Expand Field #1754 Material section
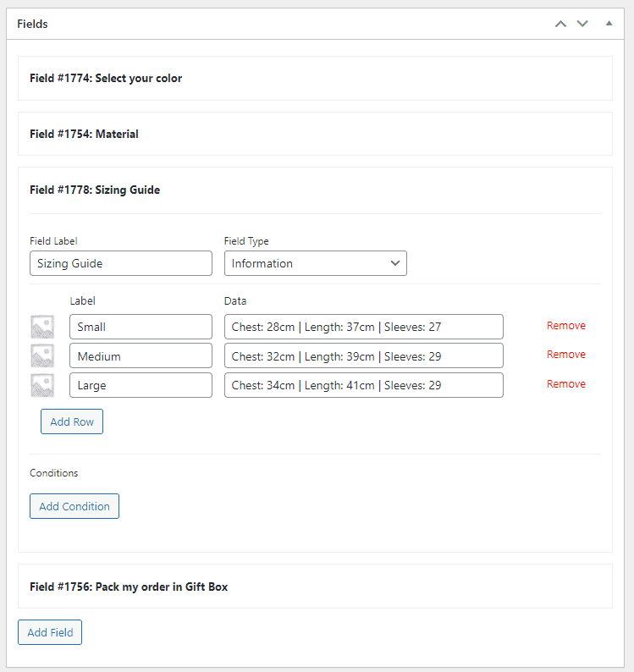Image resolution: width=634 pixels, height=672 pixels. (315, 134)
